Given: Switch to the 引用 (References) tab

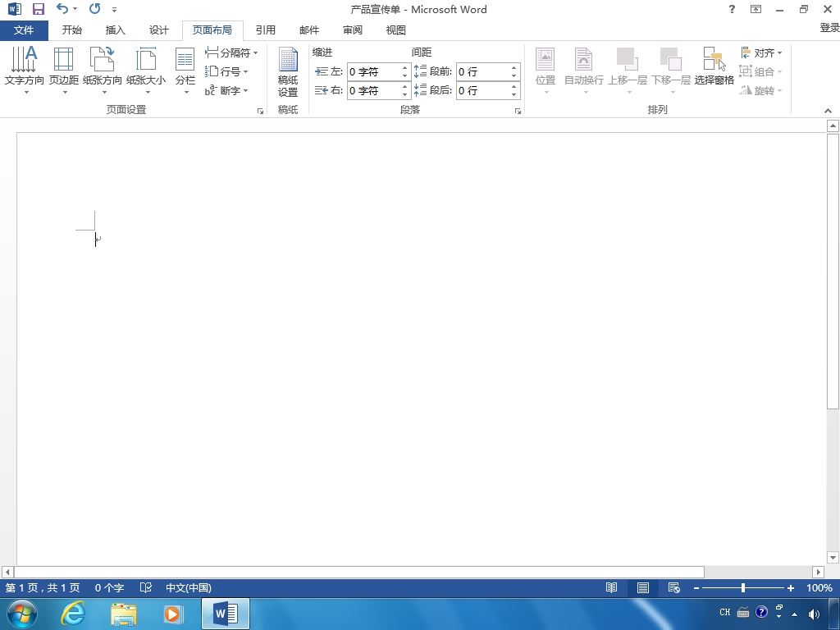Looking at the screenshot, I should [x=266, y=30].
